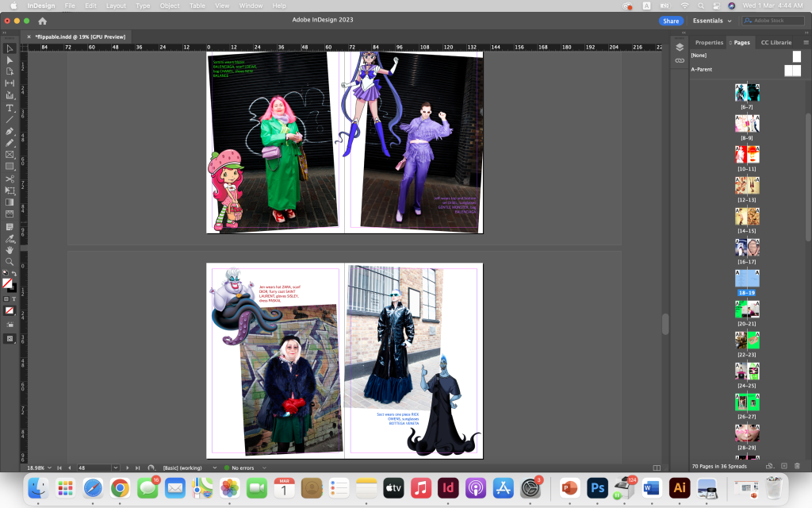The height and width of the screenshot is (508, 812).
Task: Reset to default fill and stroke
Action: (6, 273)
